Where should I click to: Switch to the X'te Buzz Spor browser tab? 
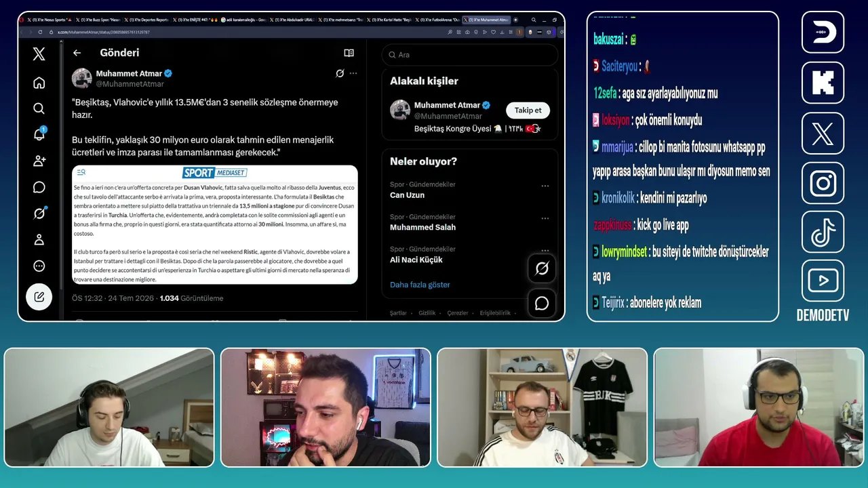(x=98, y=20)
